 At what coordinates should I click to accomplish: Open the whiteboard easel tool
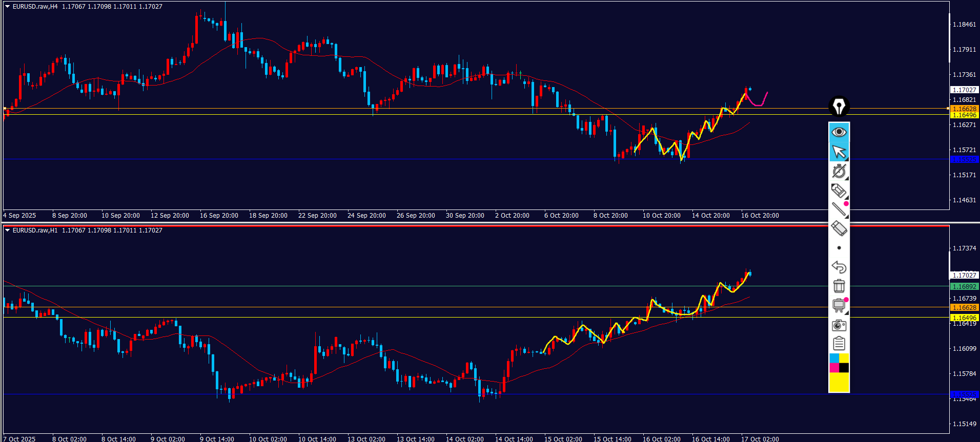point(839,305)
